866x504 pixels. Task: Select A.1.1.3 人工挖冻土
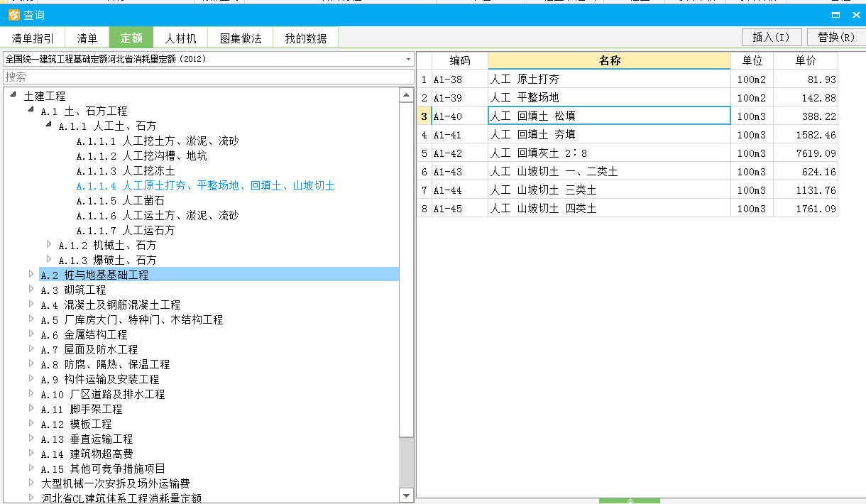[x=126, y=170]
